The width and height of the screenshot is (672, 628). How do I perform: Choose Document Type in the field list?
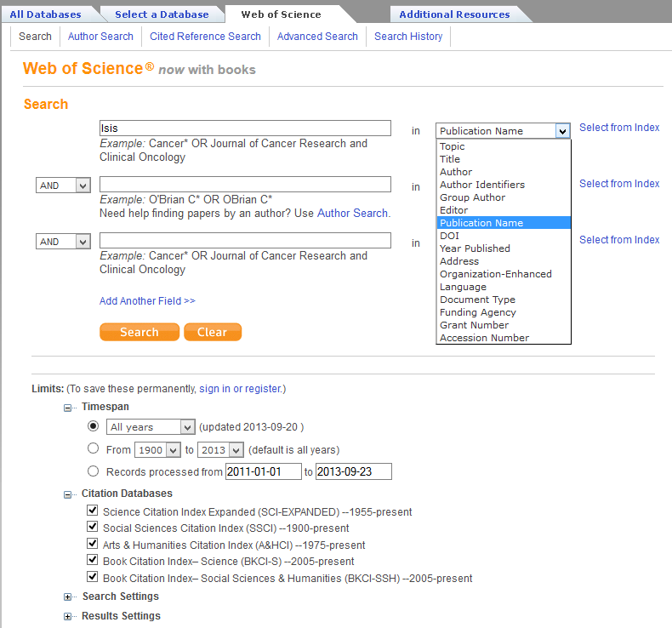(504, 300)
